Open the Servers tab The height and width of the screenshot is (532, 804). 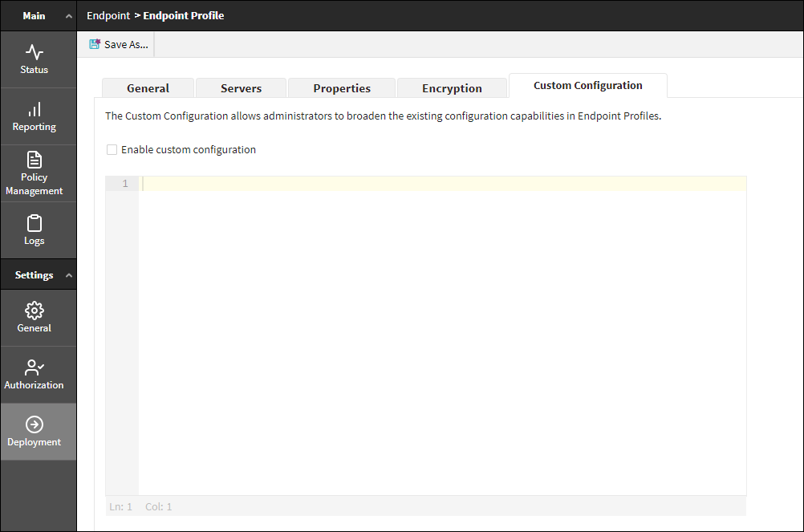tap(241, 88)
